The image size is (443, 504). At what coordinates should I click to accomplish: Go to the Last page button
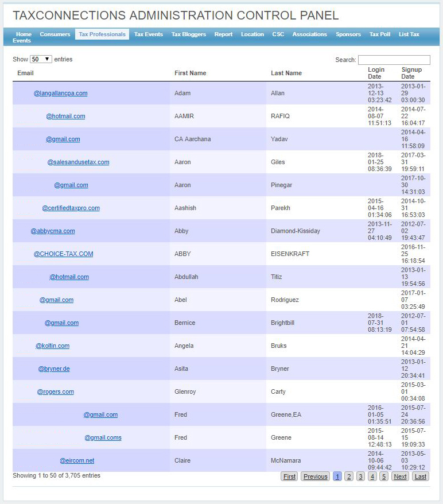(x=420, y=476)
